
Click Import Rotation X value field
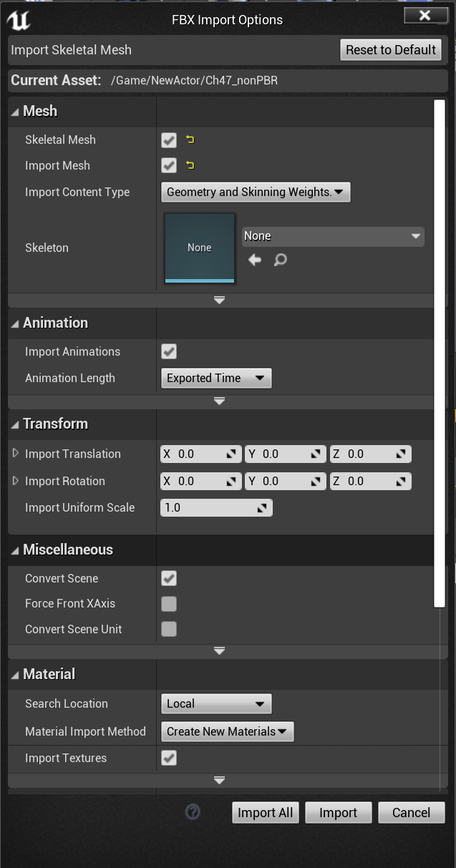coord(201,481)
